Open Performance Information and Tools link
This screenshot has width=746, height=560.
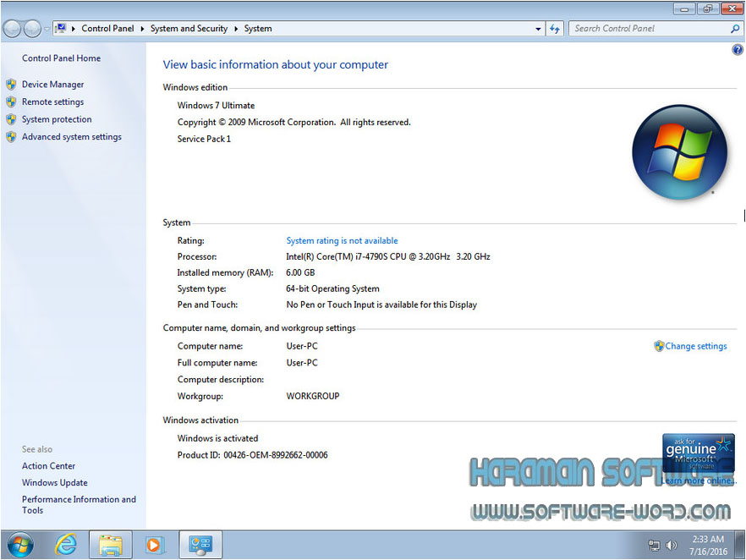coord(79,505)
